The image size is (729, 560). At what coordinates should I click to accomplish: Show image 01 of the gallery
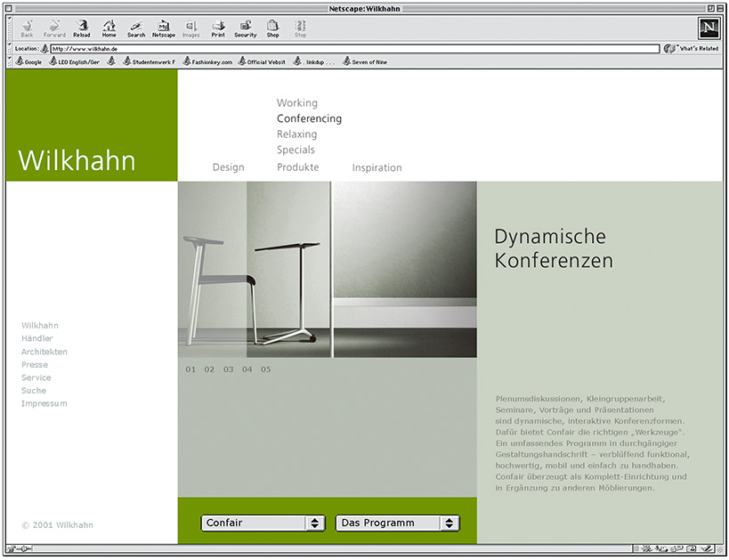[190, 369]
